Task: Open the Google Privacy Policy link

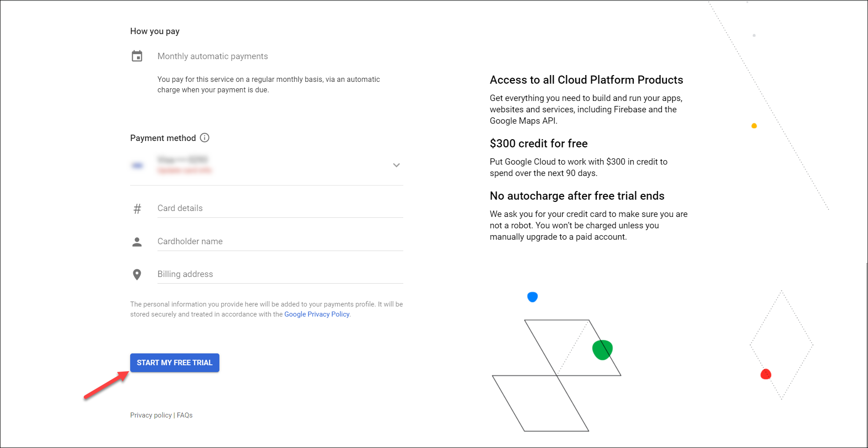Action: pos(317,314)
